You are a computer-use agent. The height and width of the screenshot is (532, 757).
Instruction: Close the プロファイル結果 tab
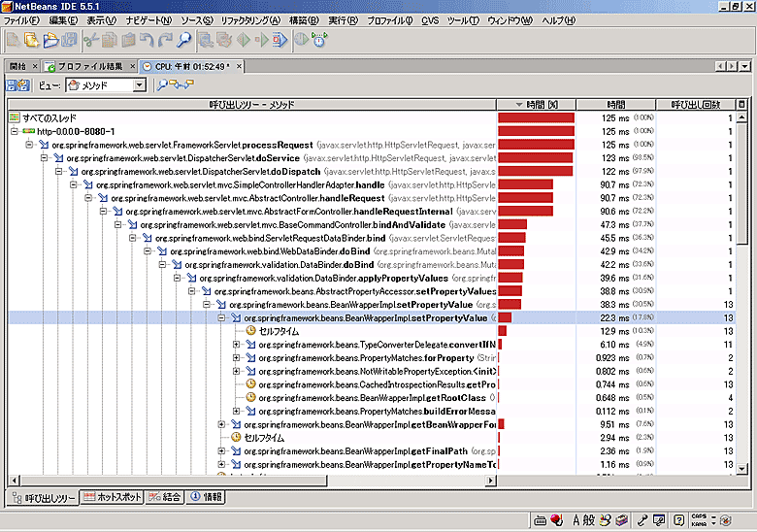point(133,66)
